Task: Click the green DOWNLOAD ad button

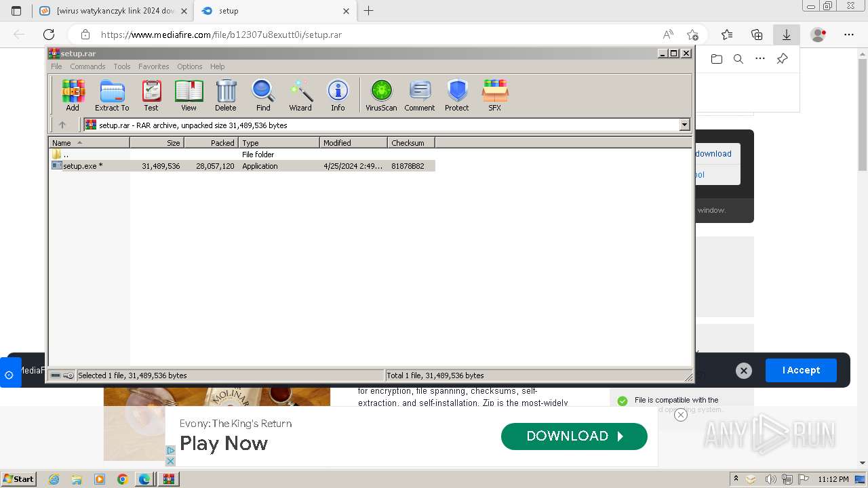Action: point(574,436)
